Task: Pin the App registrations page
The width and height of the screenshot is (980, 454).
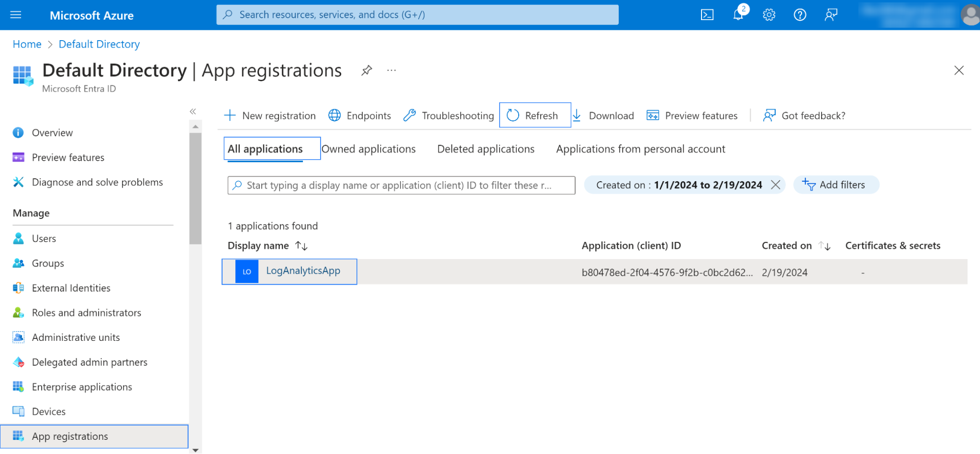Action: (x=366, y=71)
